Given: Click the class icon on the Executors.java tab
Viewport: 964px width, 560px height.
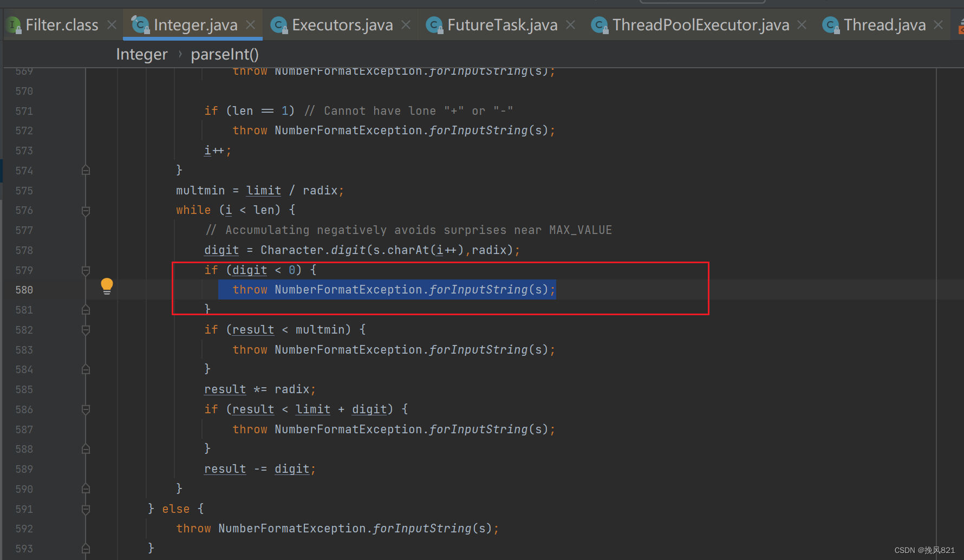Looking at the screenshot, I should click(x=278, y=24).
